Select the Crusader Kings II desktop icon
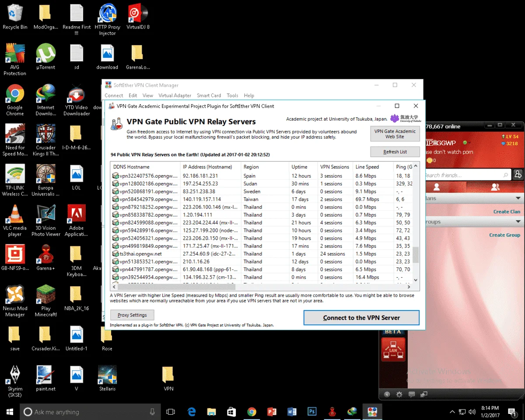Image resolution: width=525 pixels, height=420 pixels. [x=46, y=140]
